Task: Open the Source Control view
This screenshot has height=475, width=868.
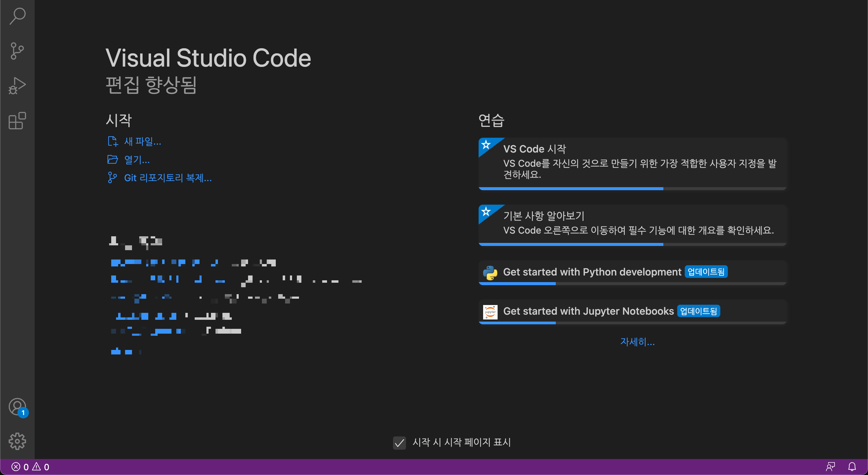Action: click(17, 51)
